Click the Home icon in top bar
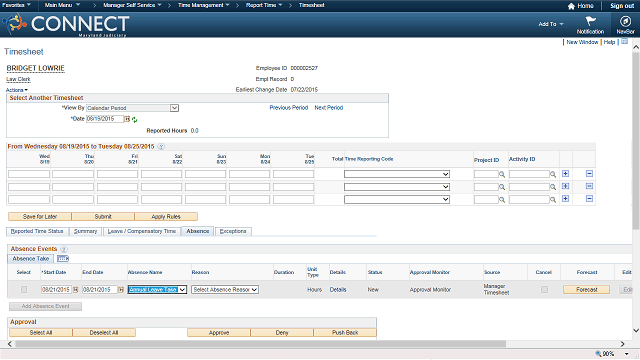 571,6
